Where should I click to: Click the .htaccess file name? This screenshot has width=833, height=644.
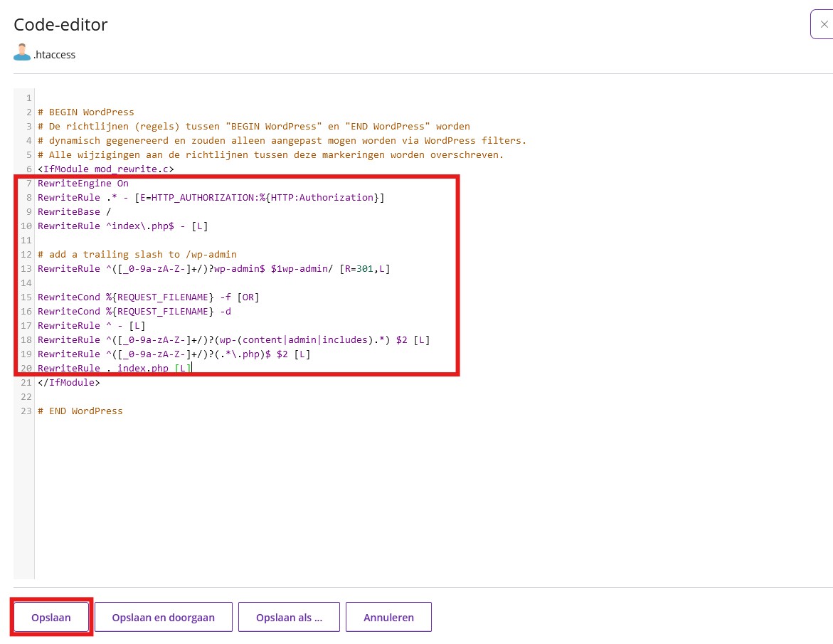[x=55, y=55]
